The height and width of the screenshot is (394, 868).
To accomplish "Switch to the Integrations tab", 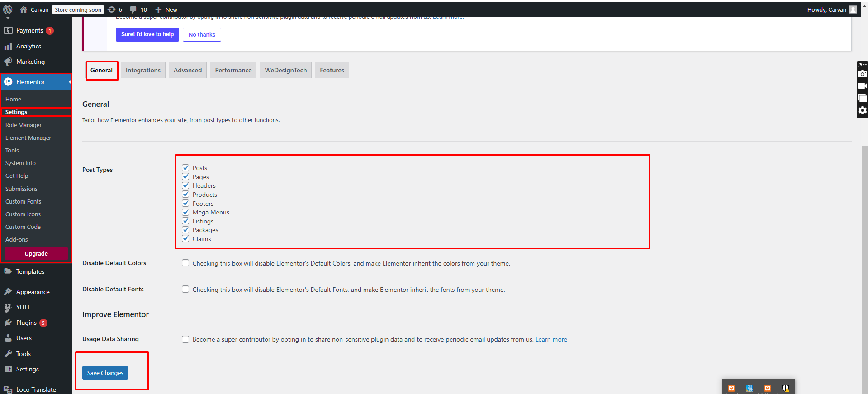I will pos(143,70).
